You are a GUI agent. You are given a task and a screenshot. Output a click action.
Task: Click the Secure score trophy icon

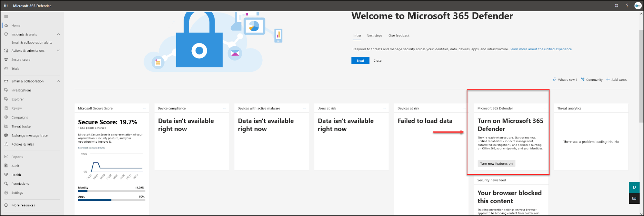(x=6, y=60)
